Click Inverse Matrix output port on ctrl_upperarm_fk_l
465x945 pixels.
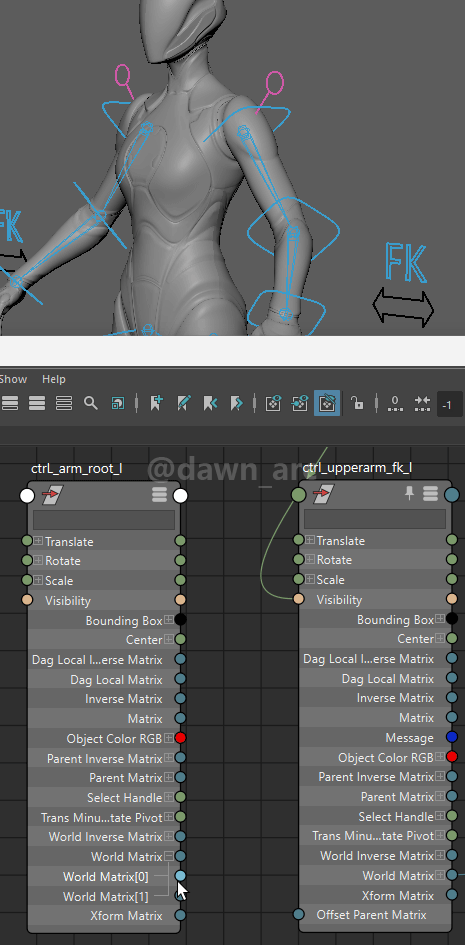[x=452, y=697]
